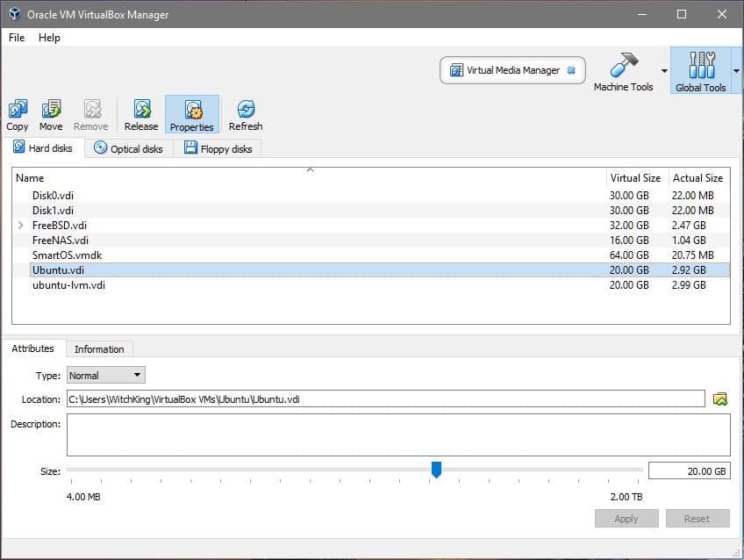Refresh the media list
Screen dimensions: 744x560
pyautogui.click(x=245, y=114)
